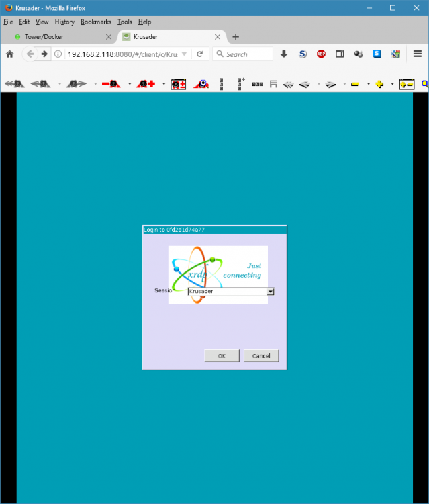Image resolution: width=429 pixels, height=504 pixels.
Task: Open the Tools menu
Action: (125, 22)
